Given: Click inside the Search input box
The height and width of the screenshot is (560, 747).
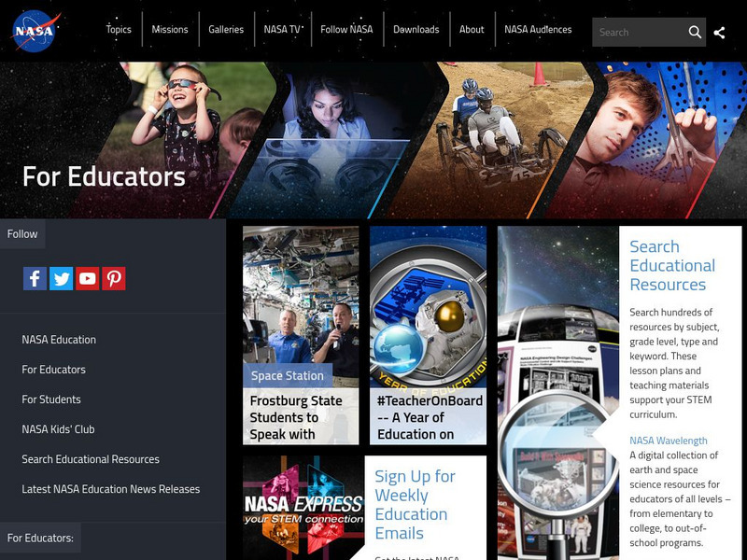Looking at the screenshot, I should click(640, 31).
